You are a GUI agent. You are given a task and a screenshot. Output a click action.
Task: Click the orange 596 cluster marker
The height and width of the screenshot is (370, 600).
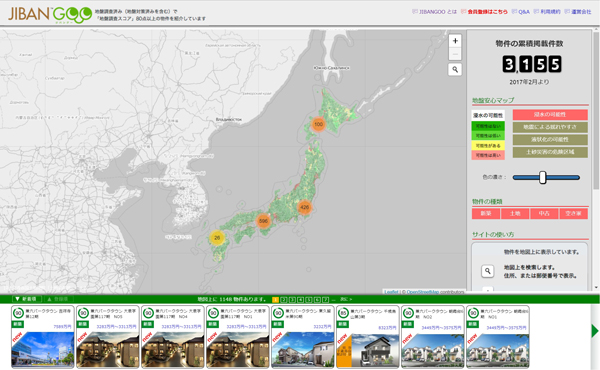(263, 221)
